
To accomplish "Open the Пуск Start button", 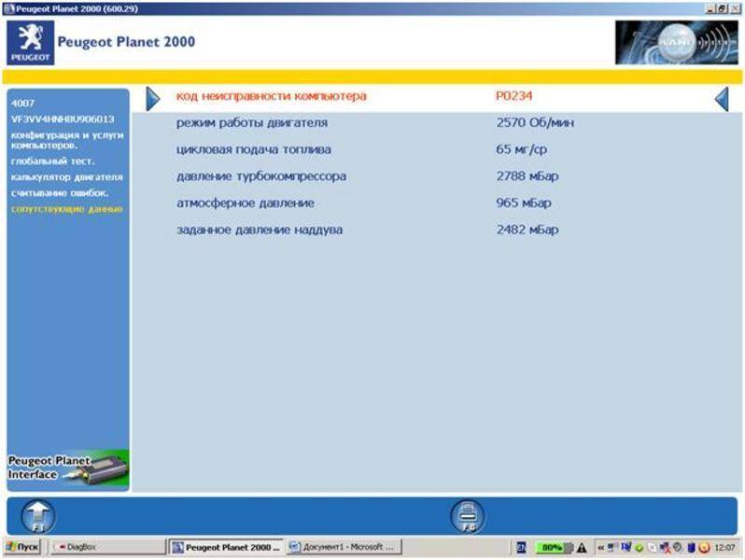I will (22, 547).
